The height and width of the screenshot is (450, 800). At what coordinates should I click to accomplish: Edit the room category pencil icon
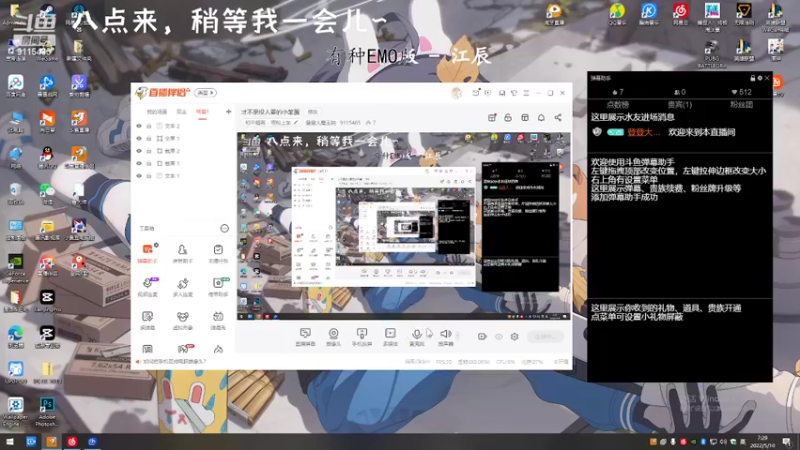(296, 123)
